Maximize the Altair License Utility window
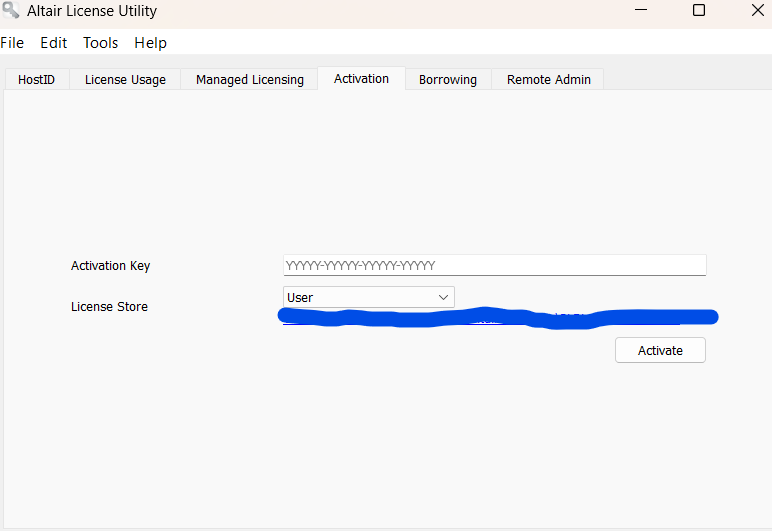 [699, 10]
